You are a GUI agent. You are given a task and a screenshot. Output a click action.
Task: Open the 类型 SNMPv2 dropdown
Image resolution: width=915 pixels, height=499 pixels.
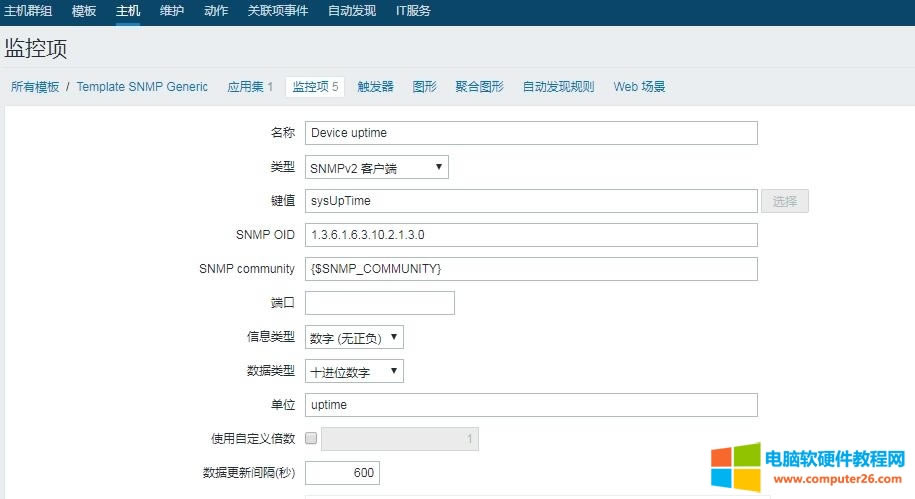pyautogui.click(x=376, y=167)
